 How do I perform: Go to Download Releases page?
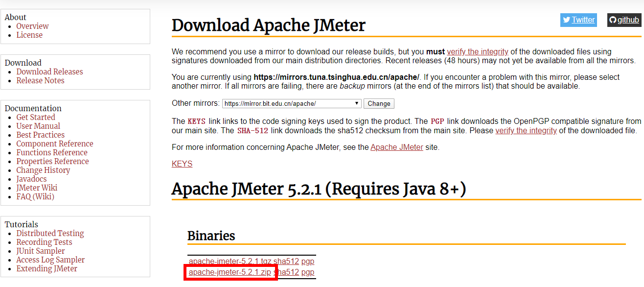pos(49,72)
